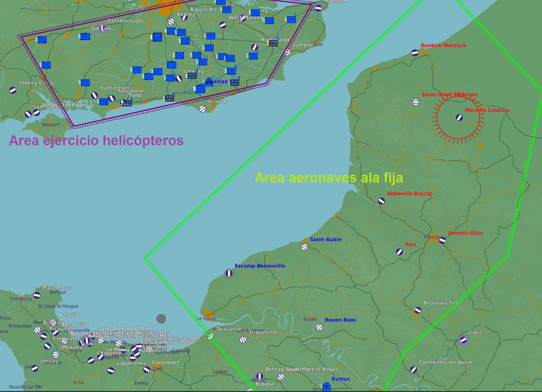542x392 pixels.
Task: Click the 'Biggin Hill' label
Action: click(204, 9)
